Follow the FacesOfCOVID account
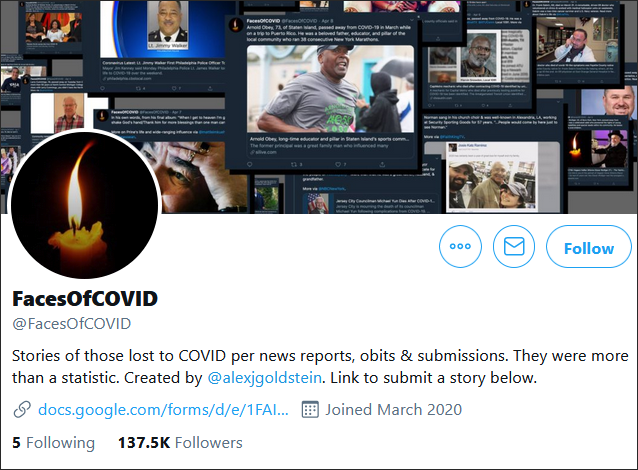 coord(589,246)
